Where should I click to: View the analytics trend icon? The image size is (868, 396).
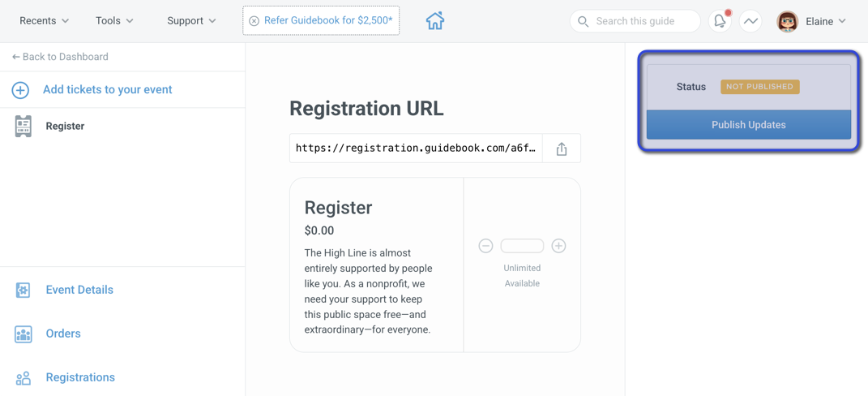click(x=750, y=21)
